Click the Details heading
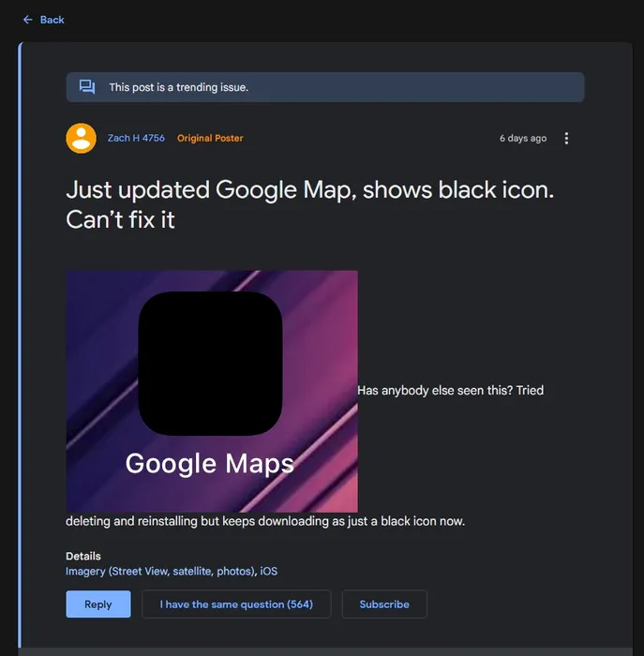This screenshot has width=644, height=656. coord(83,556)
